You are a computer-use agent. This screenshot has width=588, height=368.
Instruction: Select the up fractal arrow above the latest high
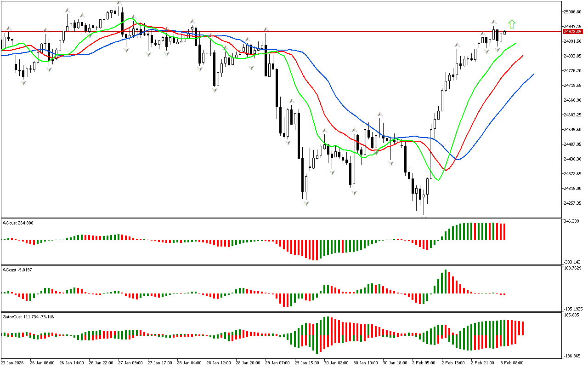click(x=494, y=22)
